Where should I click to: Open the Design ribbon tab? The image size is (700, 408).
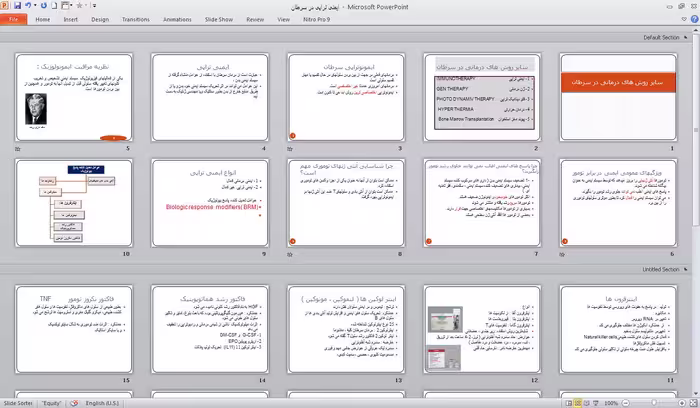pos(100,19)
